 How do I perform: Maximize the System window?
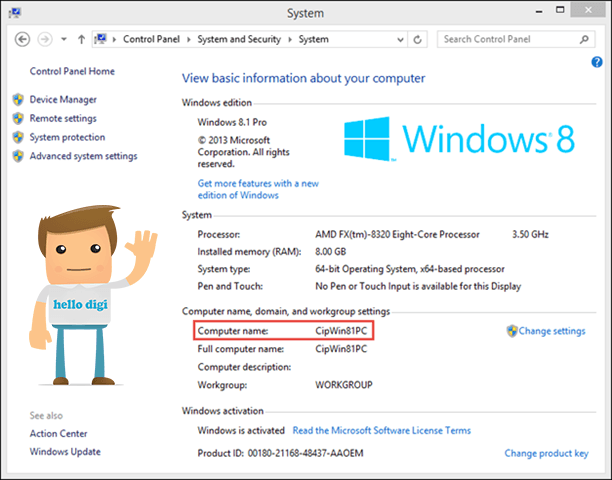pyautogui.click(x=560, y=11)
